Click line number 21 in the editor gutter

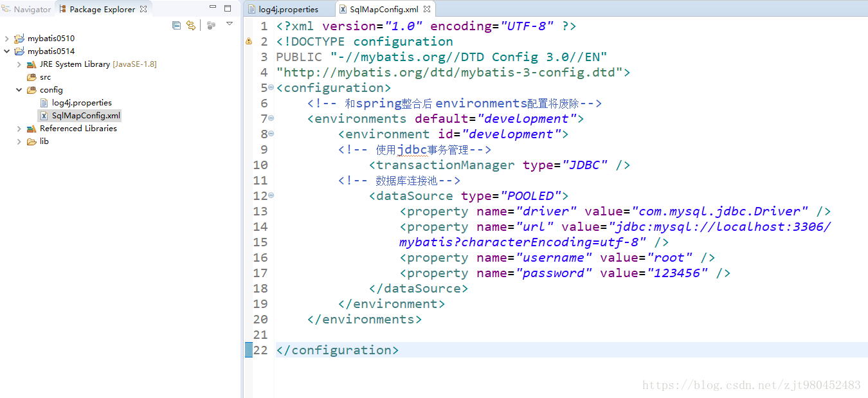click(x=260, y=335)
